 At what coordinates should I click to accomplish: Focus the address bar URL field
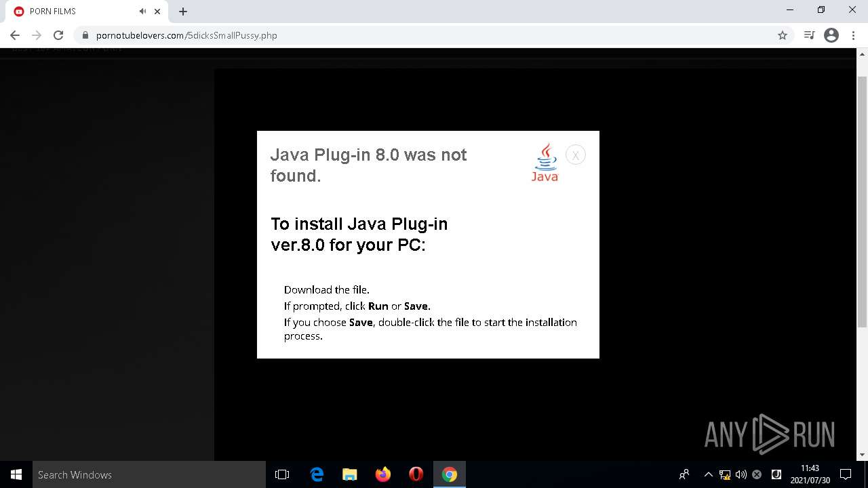click(x=434, y=35)
